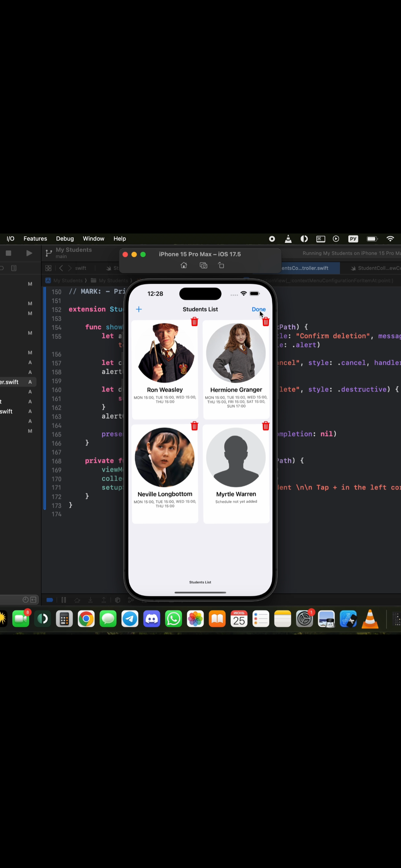This screenshot has height=868, width=401.
Task: Open the Debug Memory Graph icon
Action: [x=131, y=600]
